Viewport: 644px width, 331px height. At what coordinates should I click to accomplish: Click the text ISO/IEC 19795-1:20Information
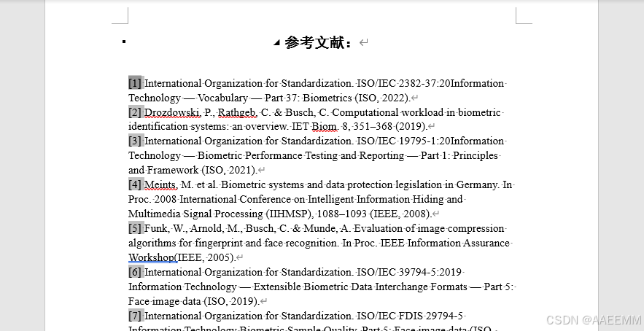tap(430, 141)
